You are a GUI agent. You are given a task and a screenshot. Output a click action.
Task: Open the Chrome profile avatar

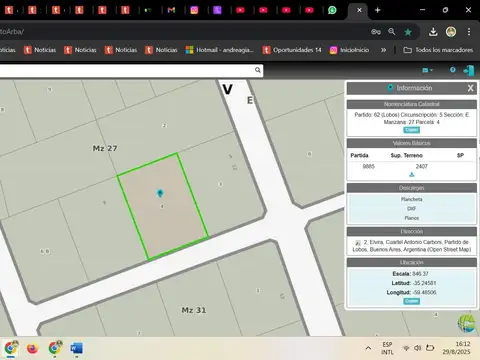(451, 32)
